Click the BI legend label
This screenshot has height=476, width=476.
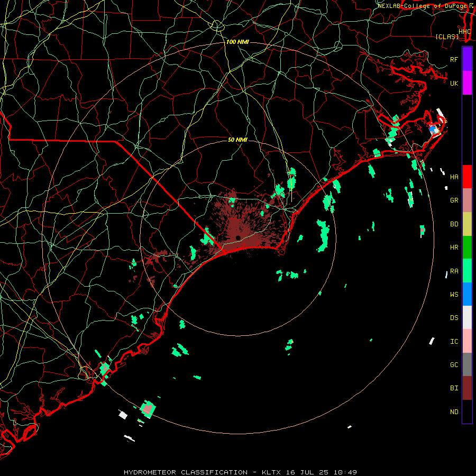454,388
